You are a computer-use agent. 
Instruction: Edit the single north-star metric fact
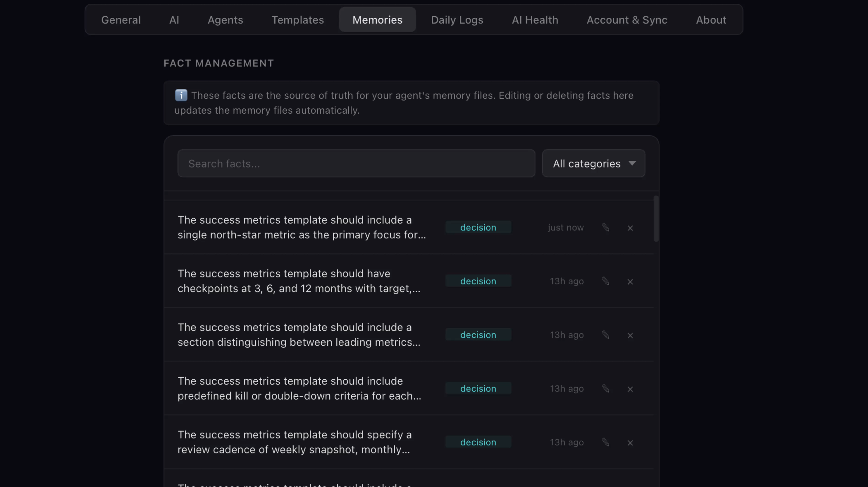606,228
